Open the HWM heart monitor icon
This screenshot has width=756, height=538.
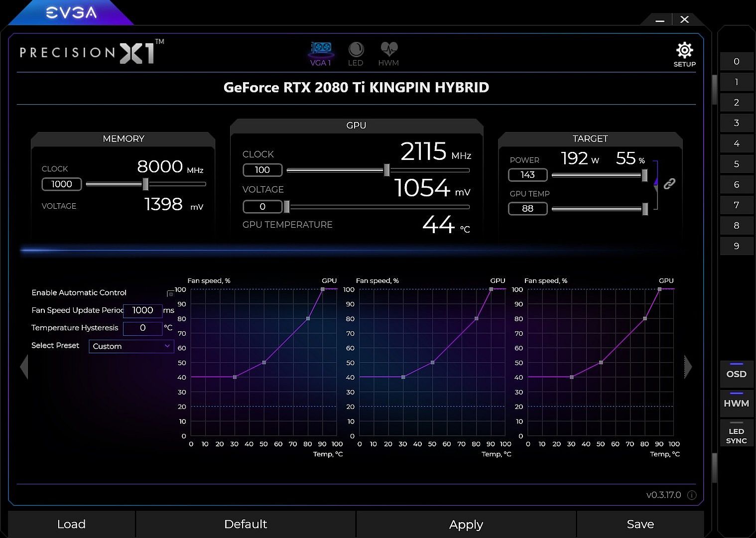[388, 54]
